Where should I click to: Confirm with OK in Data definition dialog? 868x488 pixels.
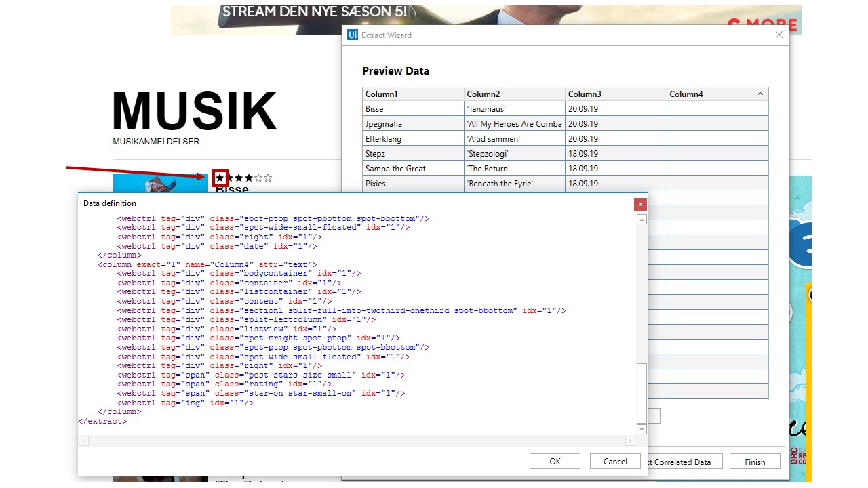coord(555,462)
